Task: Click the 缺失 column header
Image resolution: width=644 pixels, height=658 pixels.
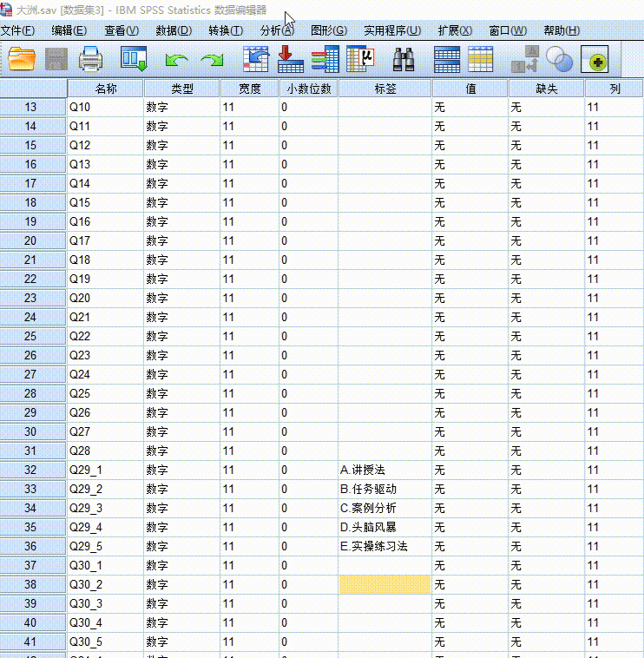Action: [x=547, y=89]
